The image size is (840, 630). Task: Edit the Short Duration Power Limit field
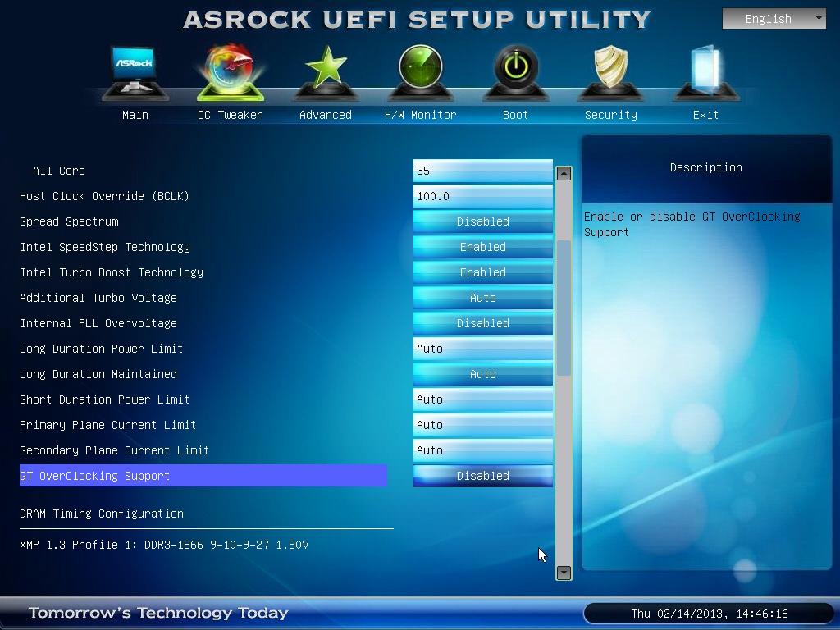(482, 399)
